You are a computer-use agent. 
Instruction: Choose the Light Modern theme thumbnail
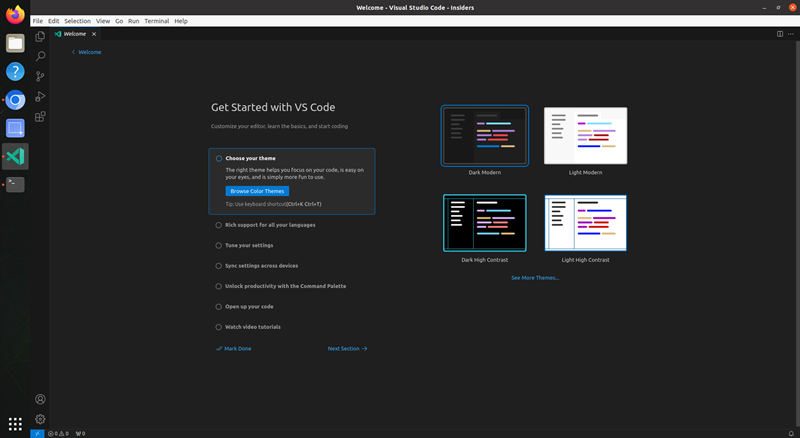585,136
